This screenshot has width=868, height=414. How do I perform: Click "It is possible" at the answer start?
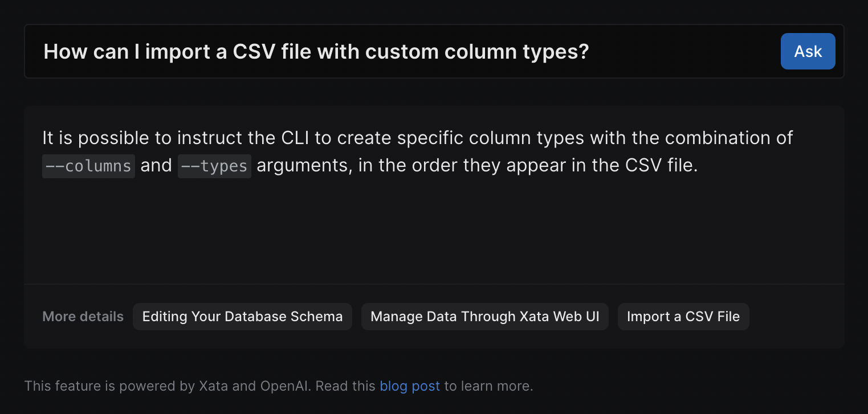[92, 138]
